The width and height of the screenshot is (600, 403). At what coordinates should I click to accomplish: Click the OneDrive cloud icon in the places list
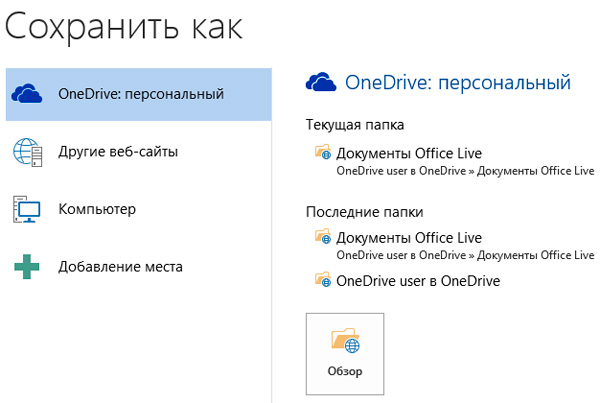pos(27,94)
